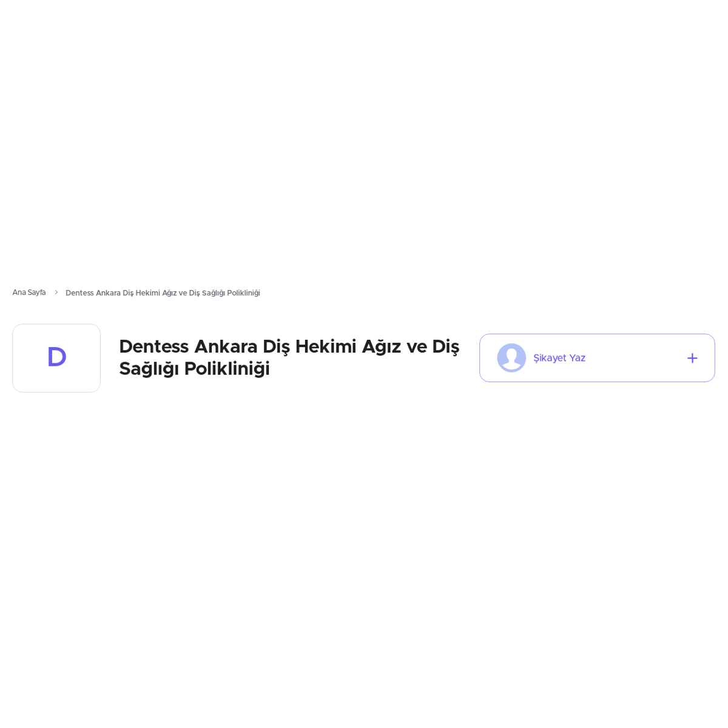Open the Ana Sayfa breadcrumb link
This screenshot has width=728, height=728.
[29, 292]
